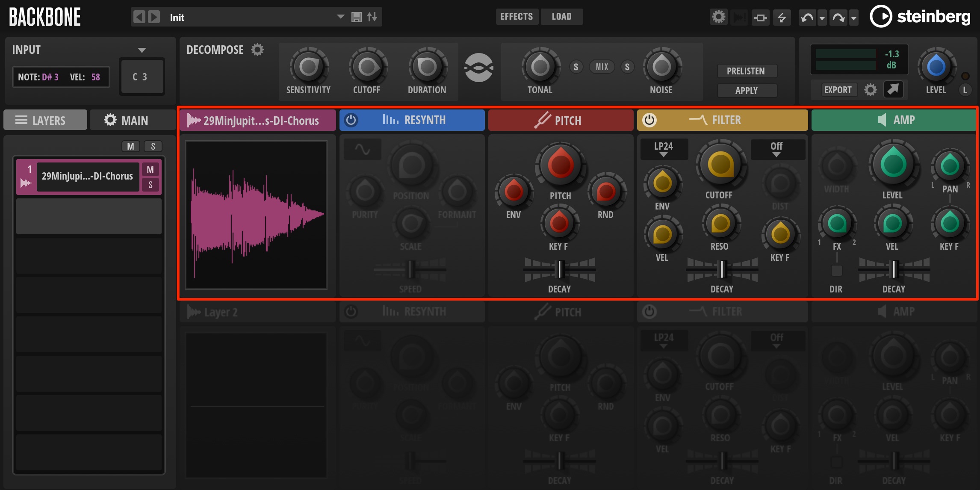
Task: Adjust the red Pitch knob
Action: (561, 165)
